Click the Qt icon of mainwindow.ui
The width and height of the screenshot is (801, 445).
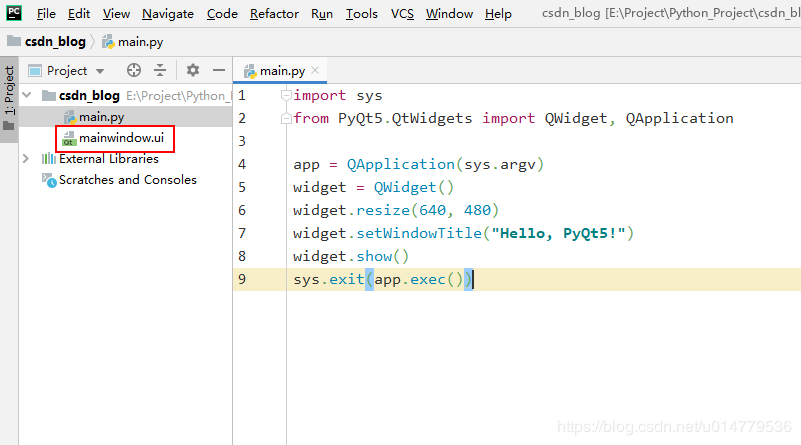(x=69, y=137)
